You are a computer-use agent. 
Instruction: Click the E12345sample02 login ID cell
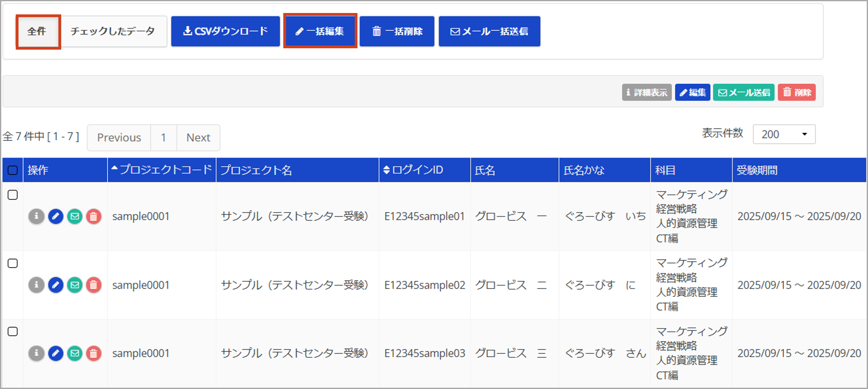(x=425, y=285)
